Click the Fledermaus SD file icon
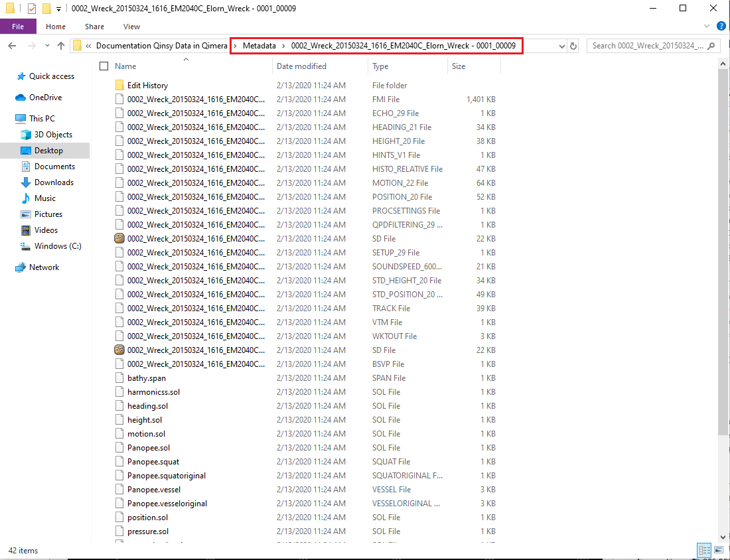 119,238
